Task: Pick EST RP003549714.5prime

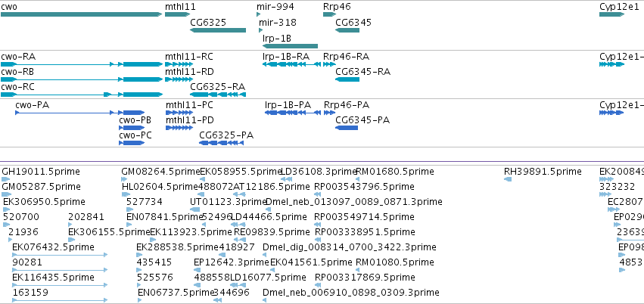Action: coord(364,217)
